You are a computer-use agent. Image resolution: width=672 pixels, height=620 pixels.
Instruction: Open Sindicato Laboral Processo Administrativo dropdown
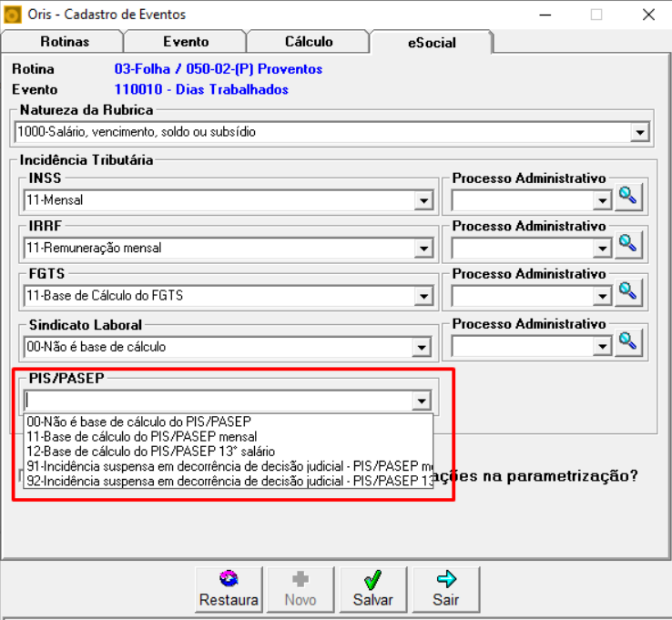click(x=602, y=346)
